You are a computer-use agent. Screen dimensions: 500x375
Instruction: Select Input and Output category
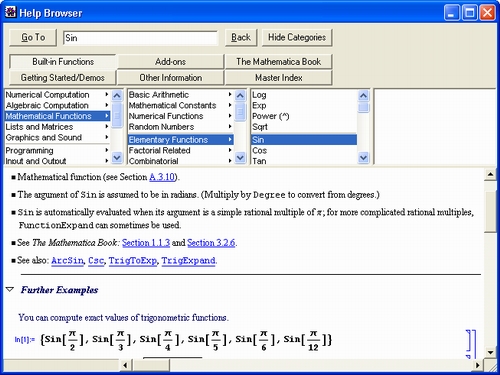point(57,161)
